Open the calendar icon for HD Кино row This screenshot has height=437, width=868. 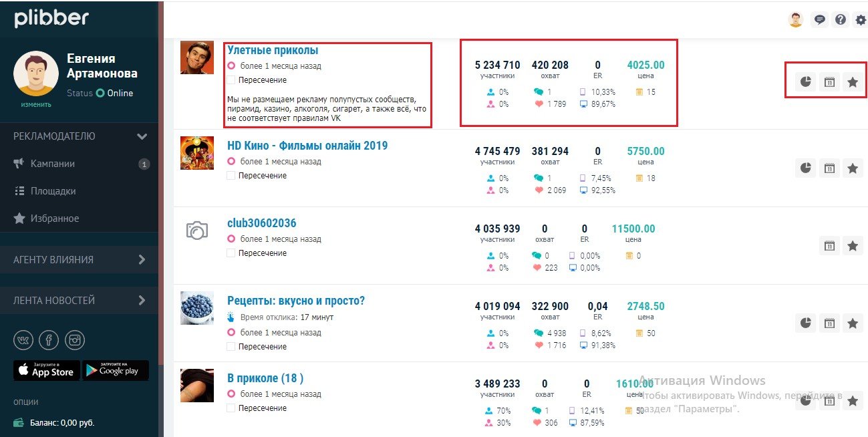[829, 168]
